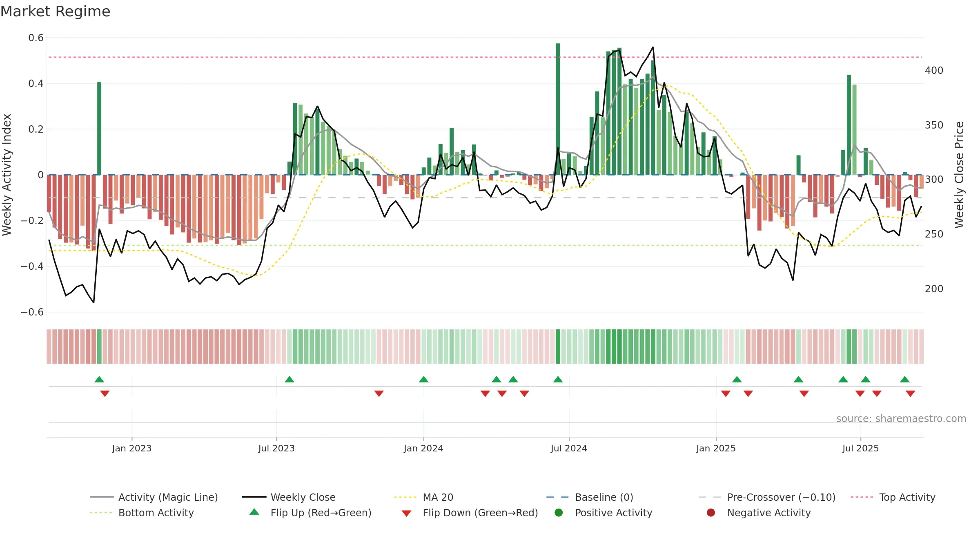Click the Jan 2023 x-axis label
Image resolution: width=980 pixels, height=551 pixels.
(x=132, y=448)
